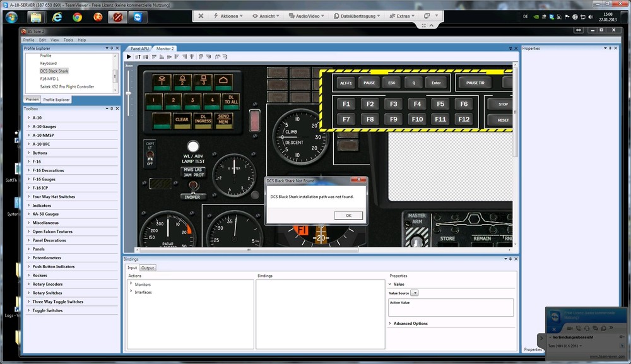Open Internet Explorer from the taskbar
Viewport: 631px width, 364px height.
click(57, 17)
